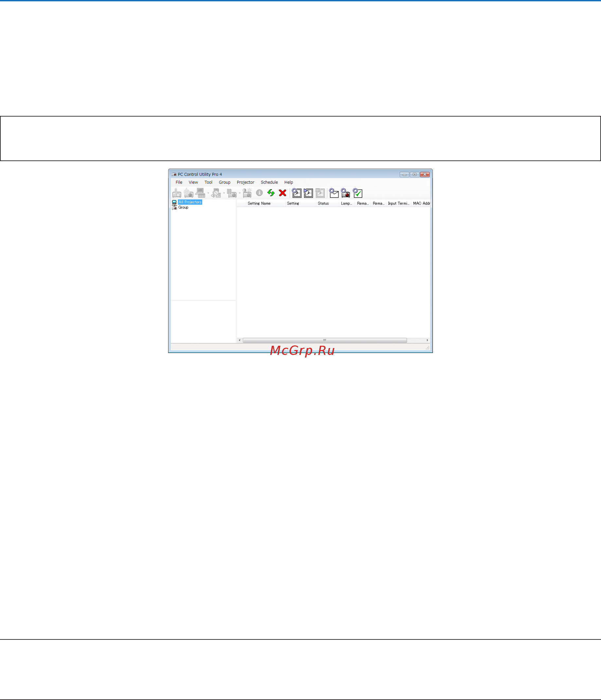This screenshot has height=700, width=601.
Task: Click the projector Power Off toolbar icon
Action: pyautogui.click(x=188, y=193)
